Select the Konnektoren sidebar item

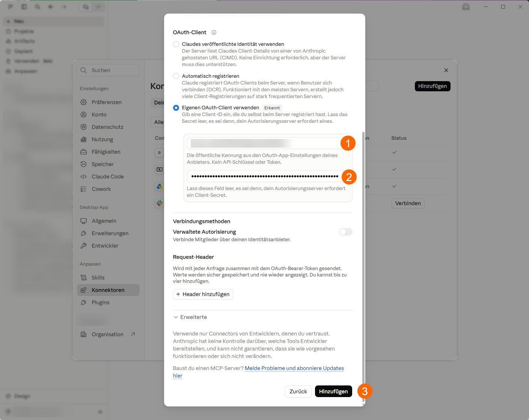point(108,290)
